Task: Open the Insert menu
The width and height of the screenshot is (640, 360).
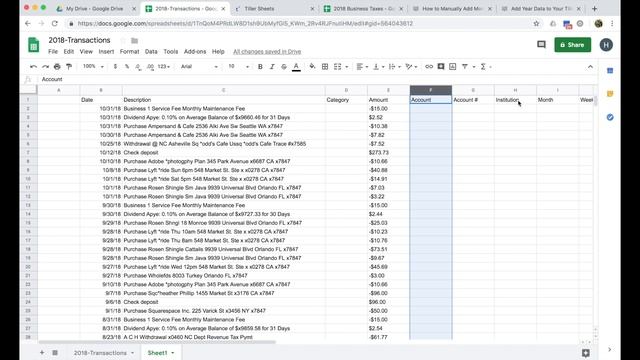Action: [106, 51]
